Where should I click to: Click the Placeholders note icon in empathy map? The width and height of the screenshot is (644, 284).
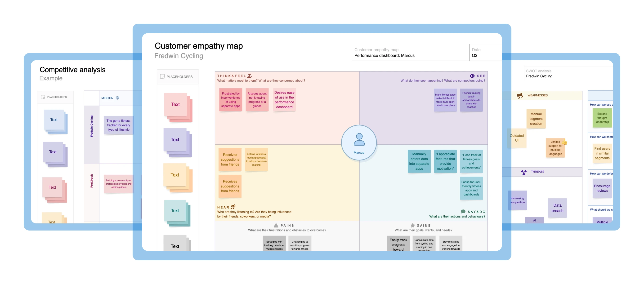162,76
